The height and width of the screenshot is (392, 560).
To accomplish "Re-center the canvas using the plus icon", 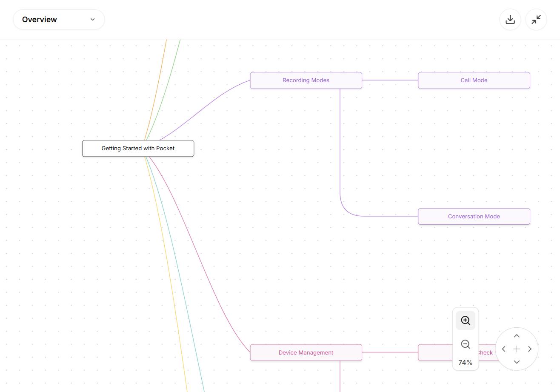I will point(517,349).
